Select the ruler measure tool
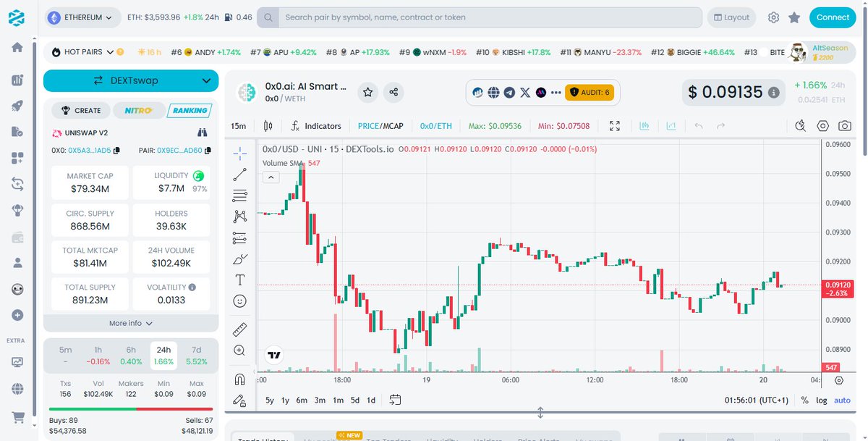868x441 pixels. tap(239, 329)
